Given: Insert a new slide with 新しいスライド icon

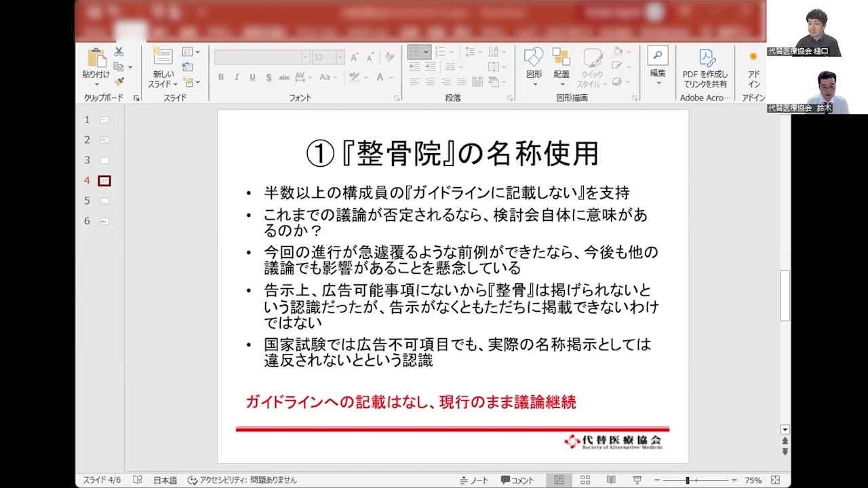Looking at the screenshot, I should tap(163, 57).
